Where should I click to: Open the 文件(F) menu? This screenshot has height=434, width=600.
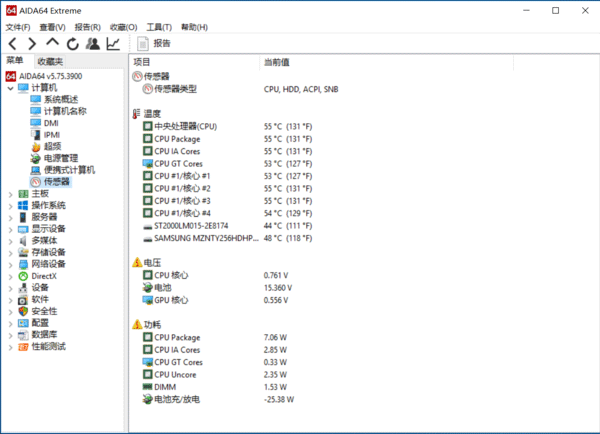(18, 27)
